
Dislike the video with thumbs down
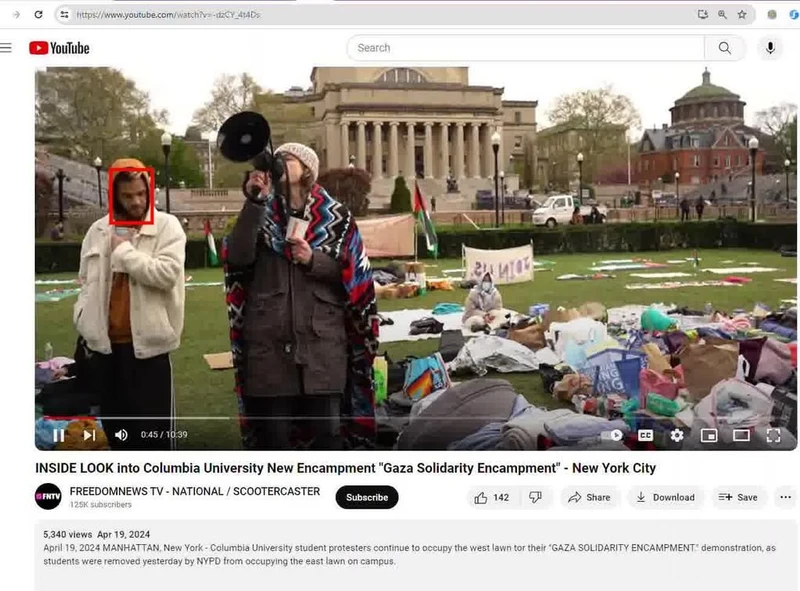pyautogui.click(x=535, y=497)
